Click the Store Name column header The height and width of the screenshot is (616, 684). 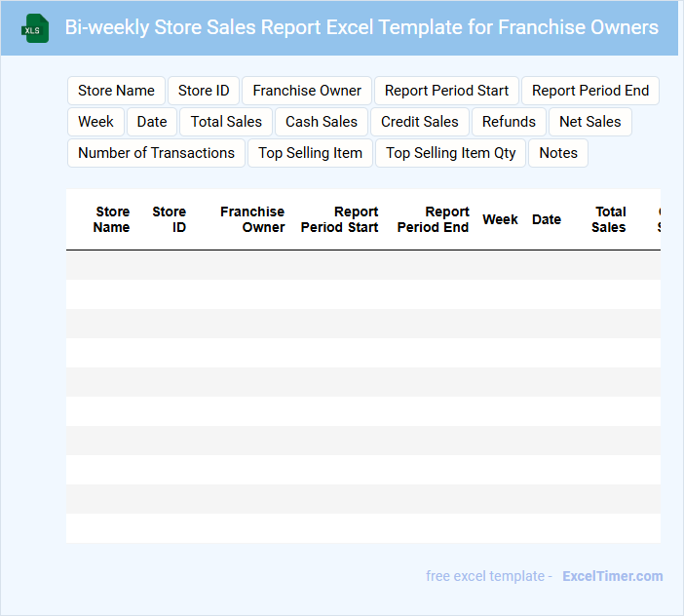112,219
